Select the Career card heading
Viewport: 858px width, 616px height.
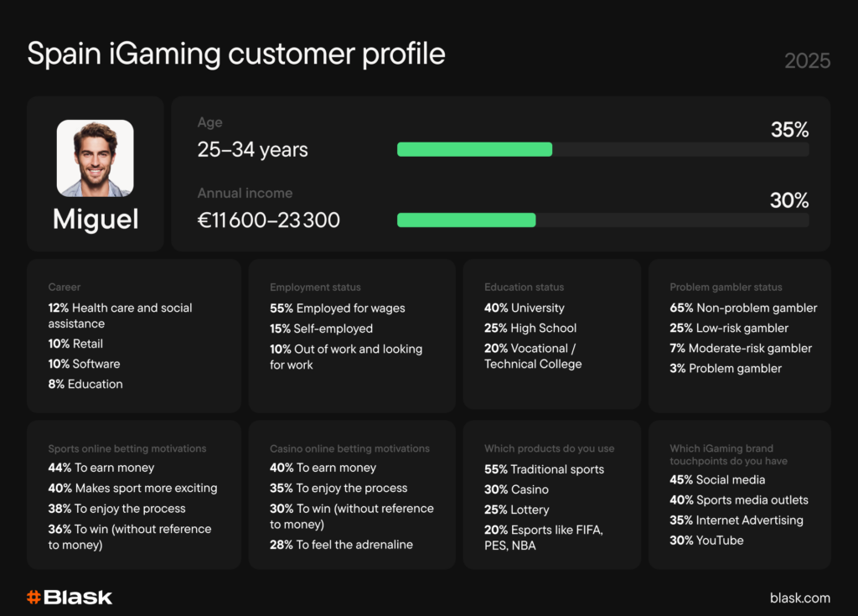pyautogui.click(x=65, y=287)
